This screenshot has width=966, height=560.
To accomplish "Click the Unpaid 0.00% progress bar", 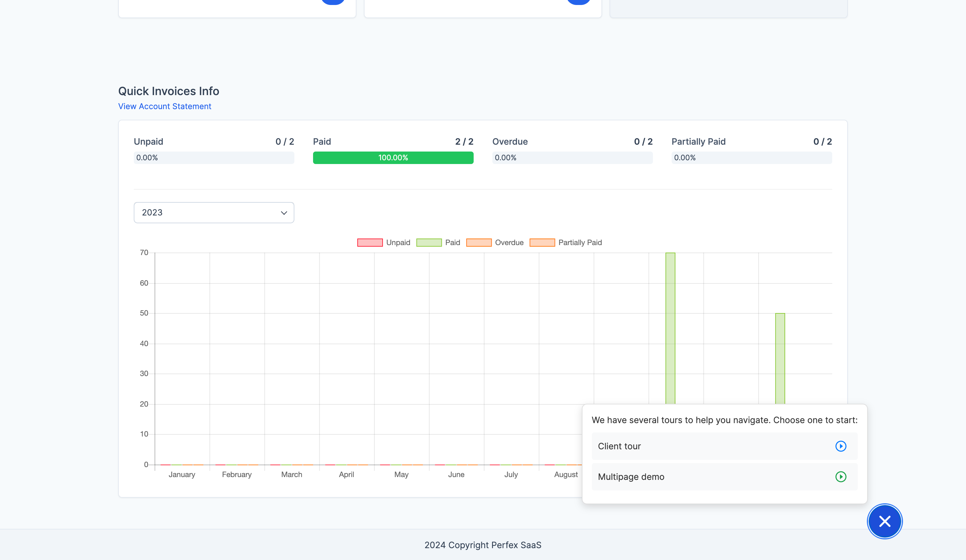I will (214, 158).
